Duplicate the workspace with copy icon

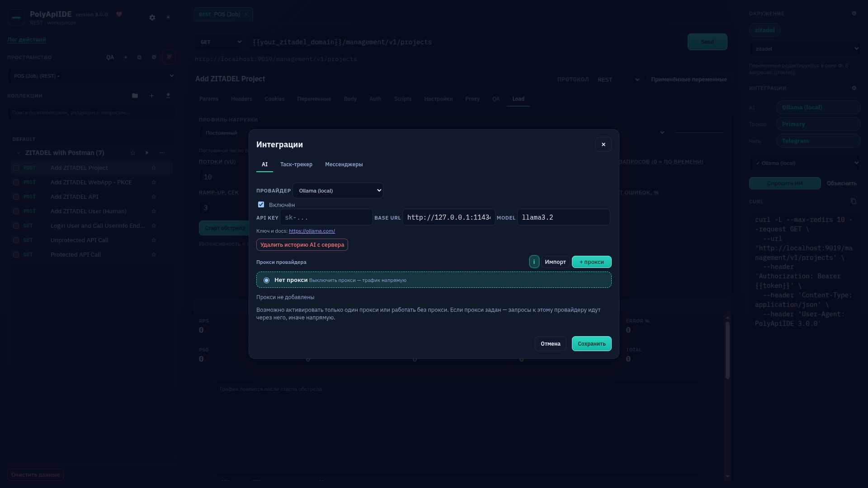pyautogui.click(x=139, y=57)
